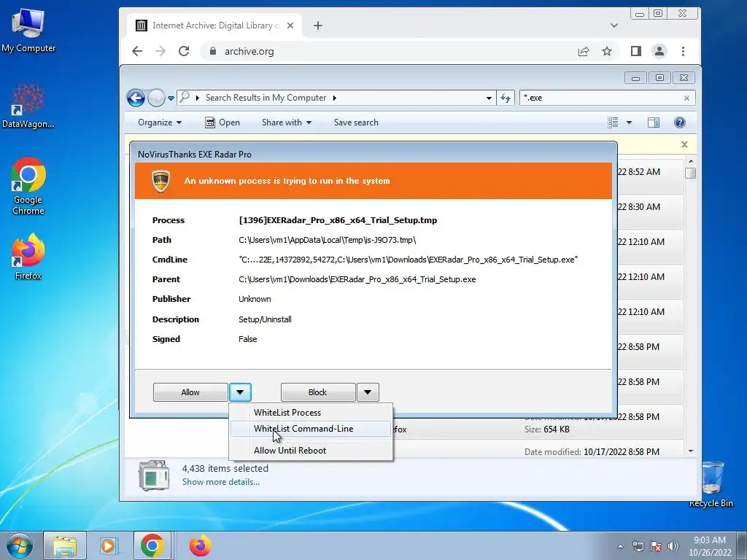The width and height of the screenshot is (747, 560).
Task: Choose WhiteList Command-Line
Action: click(311, 429)
